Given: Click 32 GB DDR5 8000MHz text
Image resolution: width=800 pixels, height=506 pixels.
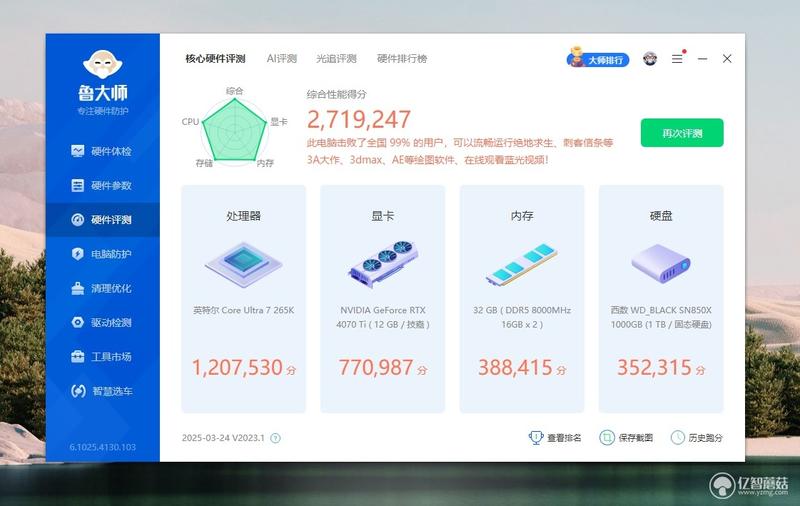Looking at the screenshot, I should 521,317.
